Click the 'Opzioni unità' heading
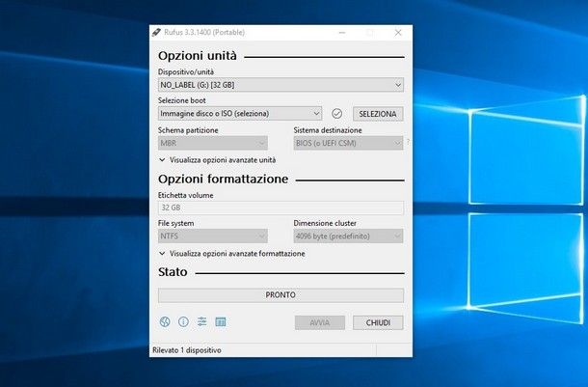The image size is (588, 387). pos(198,56)
